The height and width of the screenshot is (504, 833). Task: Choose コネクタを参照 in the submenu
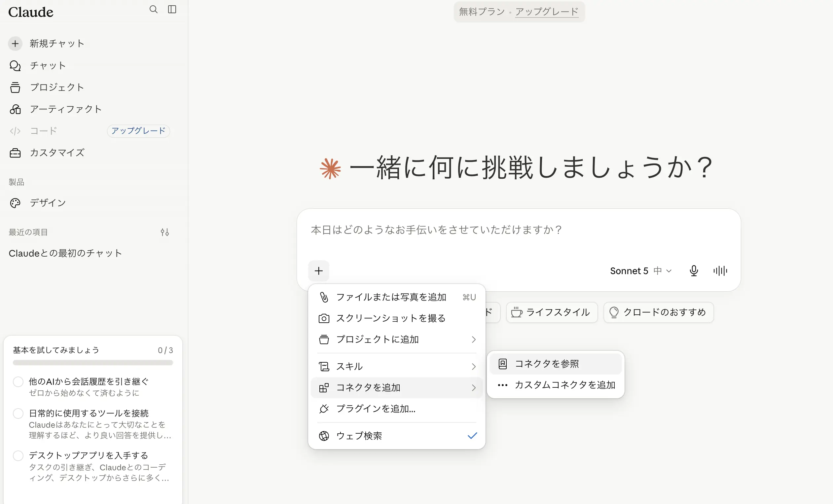click(556, 364)
